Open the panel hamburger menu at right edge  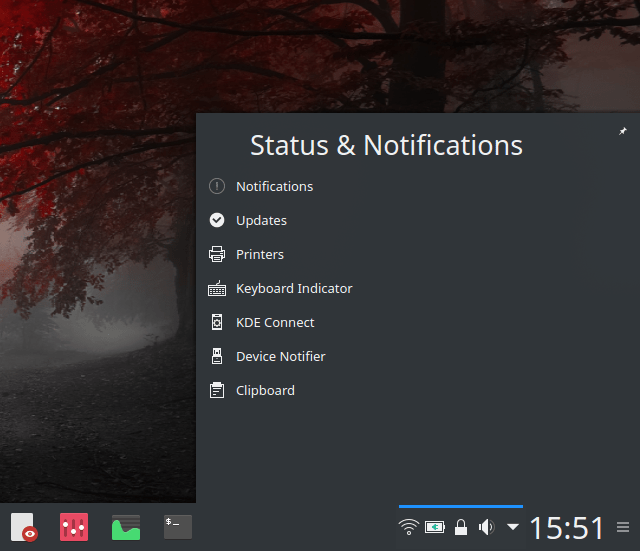(623, 527)
